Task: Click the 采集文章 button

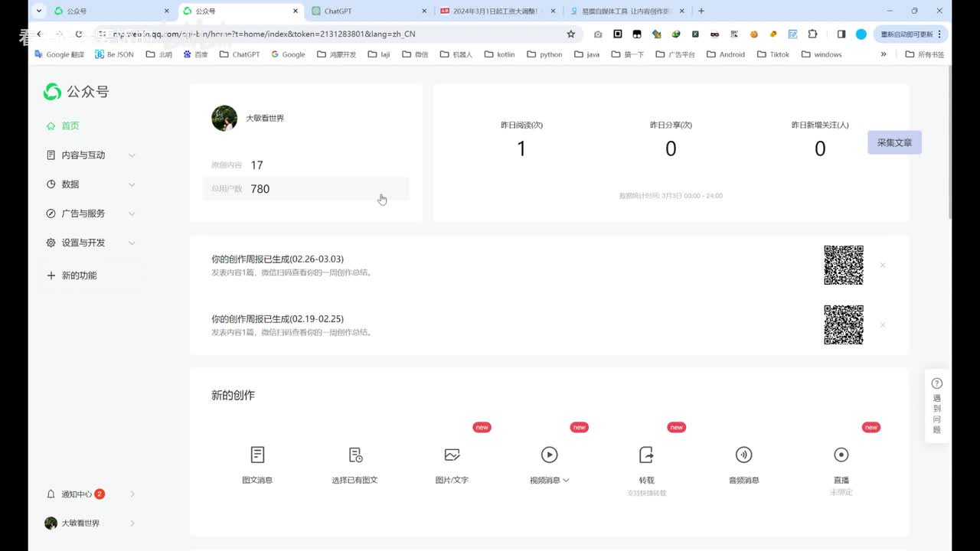Action: pos(893,142)
